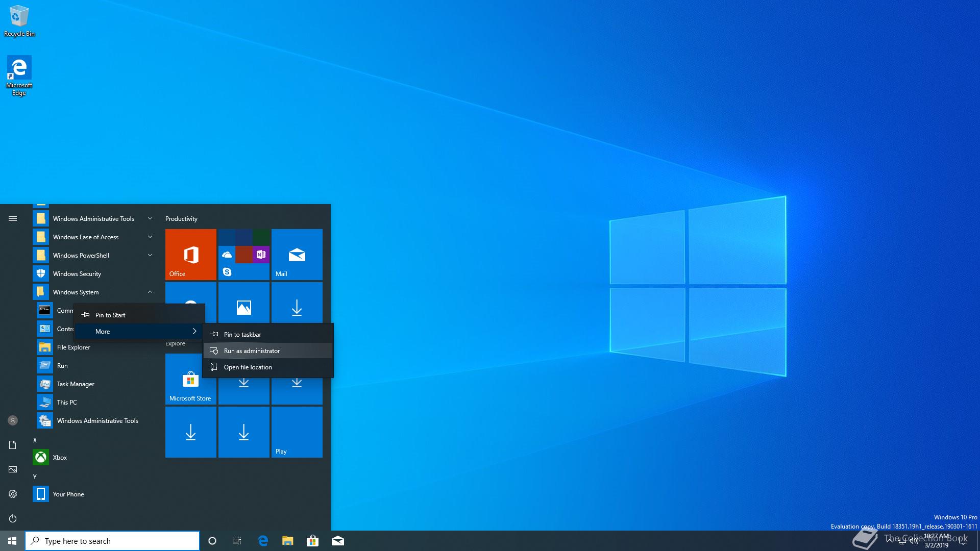Click the taskbar search box
This screenshot has height=551, width=980.
pyautogui.click(x=112, y=541)
